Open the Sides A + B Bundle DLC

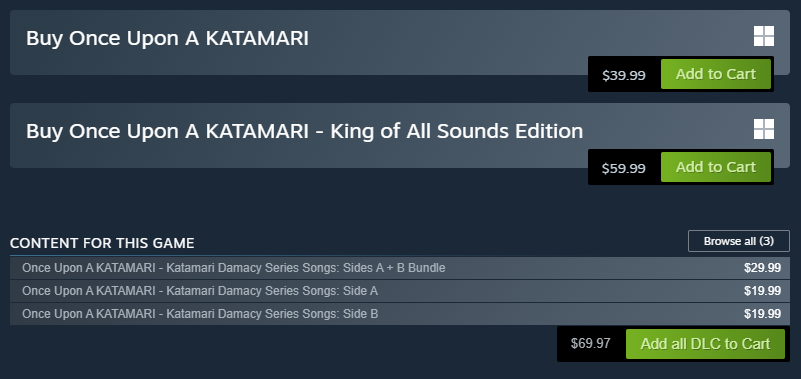pos(395,268)
